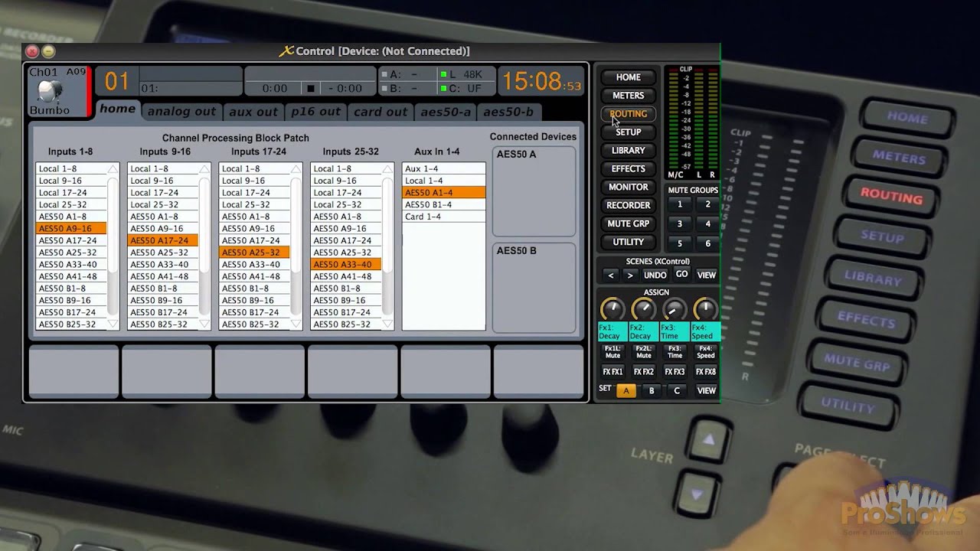Open the aes50-a tab
The height and width of the screenshot is (551, 980).
[446, 112]
